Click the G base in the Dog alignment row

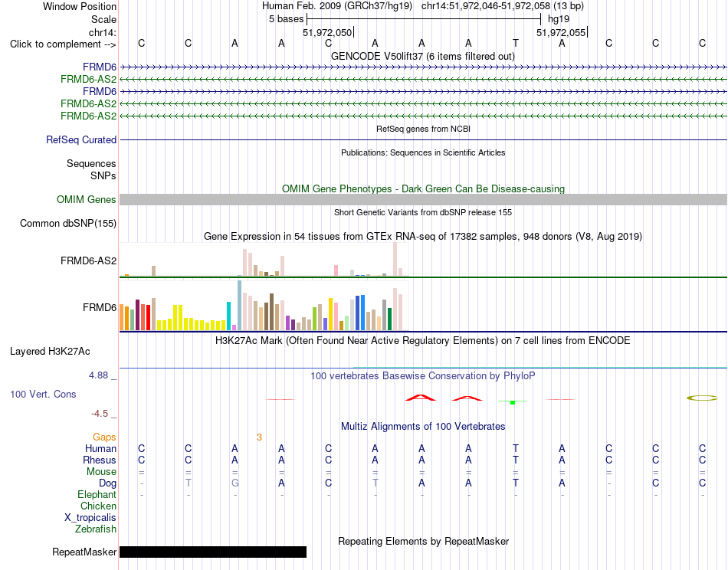(235, 483)
